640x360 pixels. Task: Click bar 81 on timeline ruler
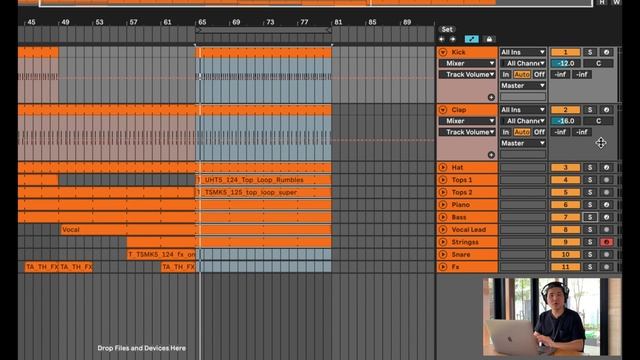338,22
